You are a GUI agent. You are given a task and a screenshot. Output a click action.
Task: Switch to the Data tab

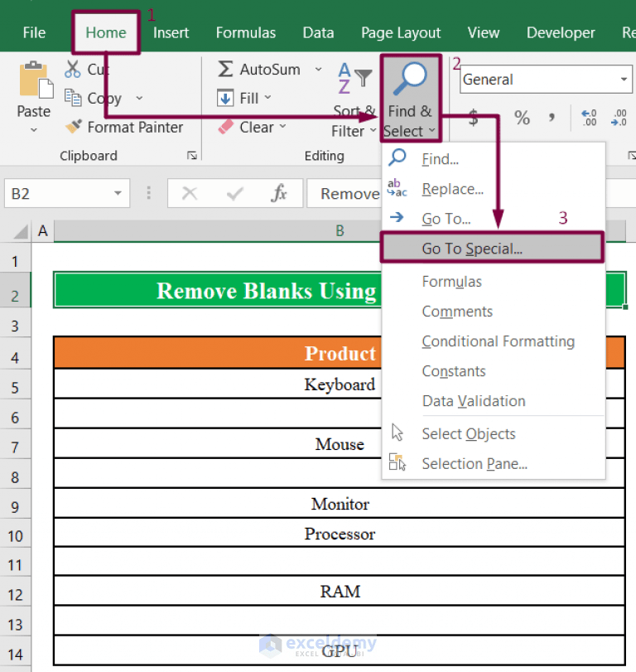point(318,32)
